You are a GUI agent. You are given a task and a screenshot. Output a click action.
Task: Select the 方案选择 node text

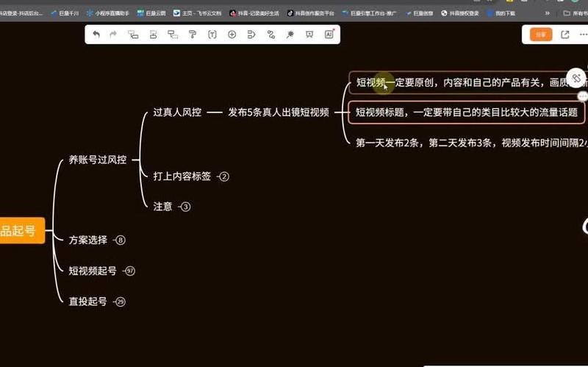pyautogui.click(x=87, y=240)
